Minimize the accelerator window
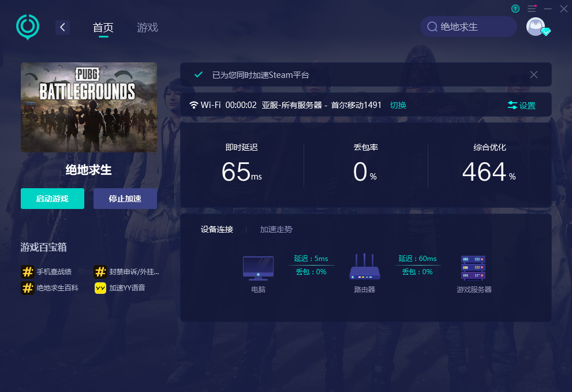This screenshot has height=392, width=572. tap(548, 9)
